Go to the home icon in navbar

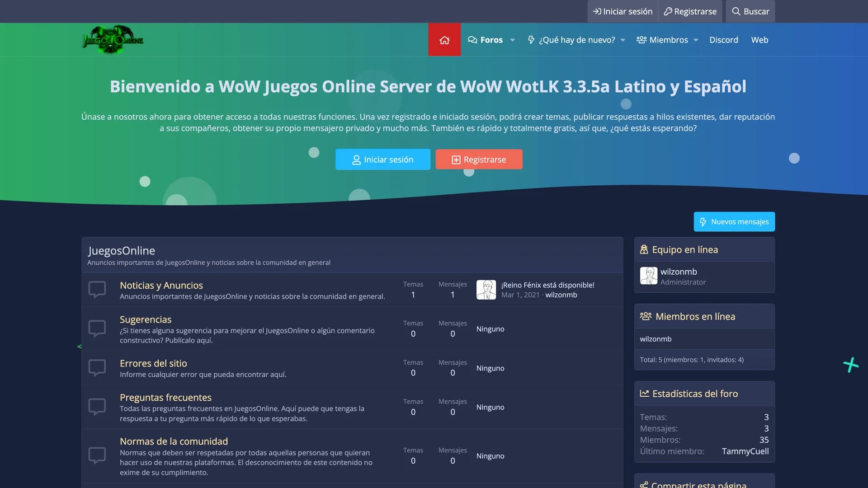pyautogui.click(x=444, y=40)
